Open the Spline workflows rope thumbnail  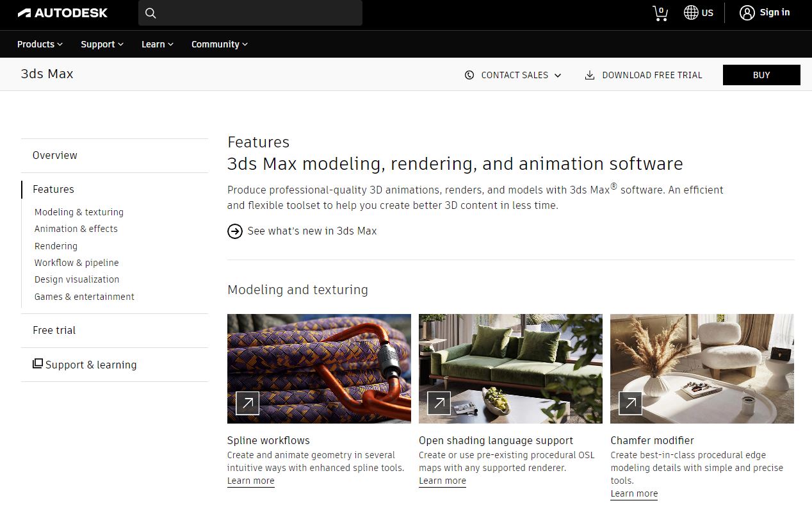coord(319,368)
